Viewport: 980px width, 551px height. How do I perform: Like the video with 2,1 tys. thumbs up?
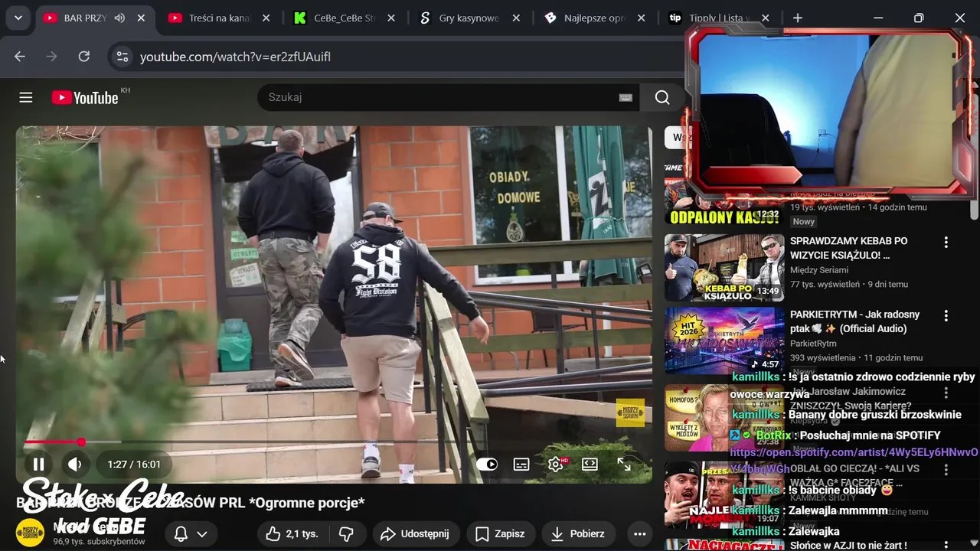point(292,534)
